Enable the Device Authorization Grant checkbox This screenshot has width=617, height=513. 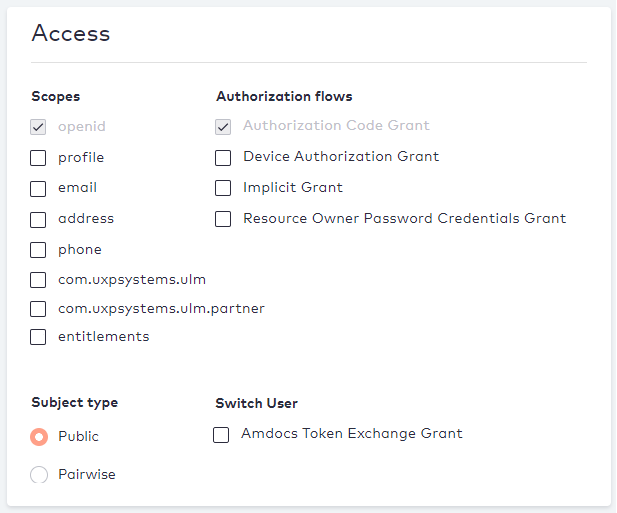[x=223, y=158]
